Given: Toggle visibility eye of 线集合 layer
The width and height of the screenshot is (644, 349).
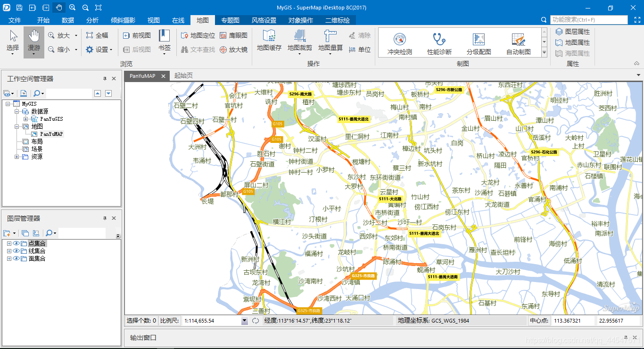Looking at the screenshot, I should (16, 251).
